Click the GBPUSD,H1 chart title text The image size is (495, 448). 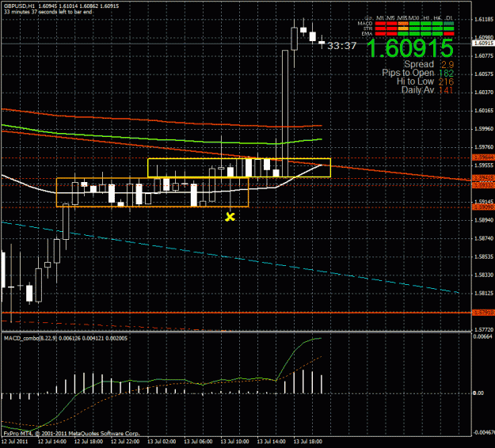click(19, 6)
